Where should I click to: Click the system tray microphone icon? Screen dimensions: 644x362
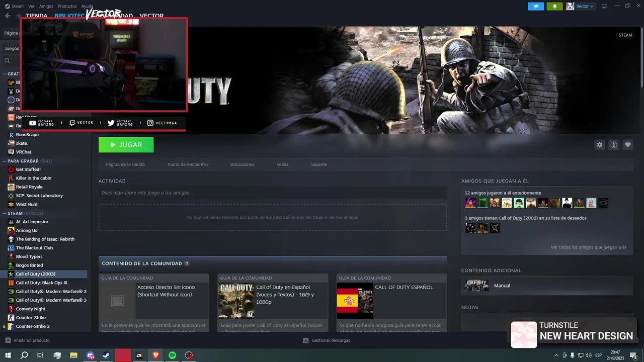(573, 355)
